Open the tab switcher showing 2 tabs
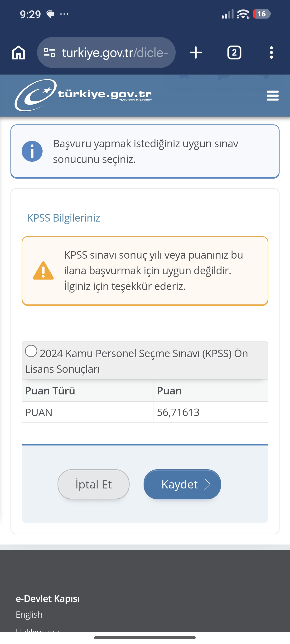Screen dimensions: 290x644 coord(234,52)
